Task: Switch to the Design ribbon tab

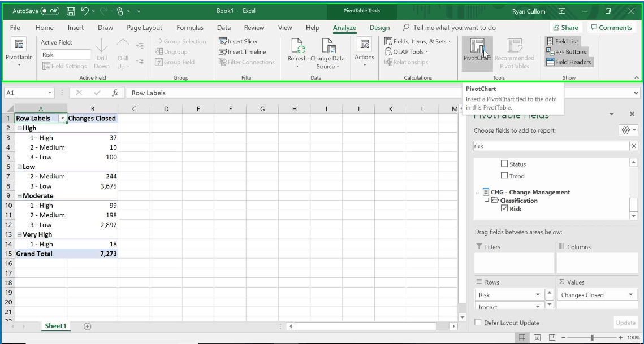Action: pos(379,27)
